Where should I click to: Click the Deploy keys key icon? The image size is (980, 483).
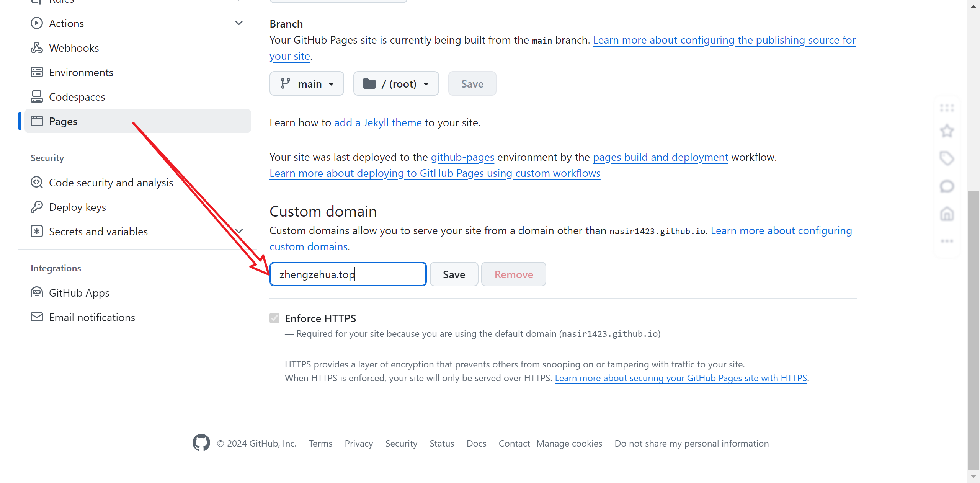point(37,207)
